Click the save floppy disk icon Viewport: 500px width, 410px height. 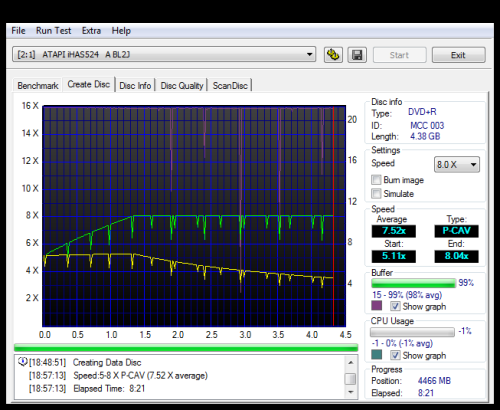click(357, 55)
